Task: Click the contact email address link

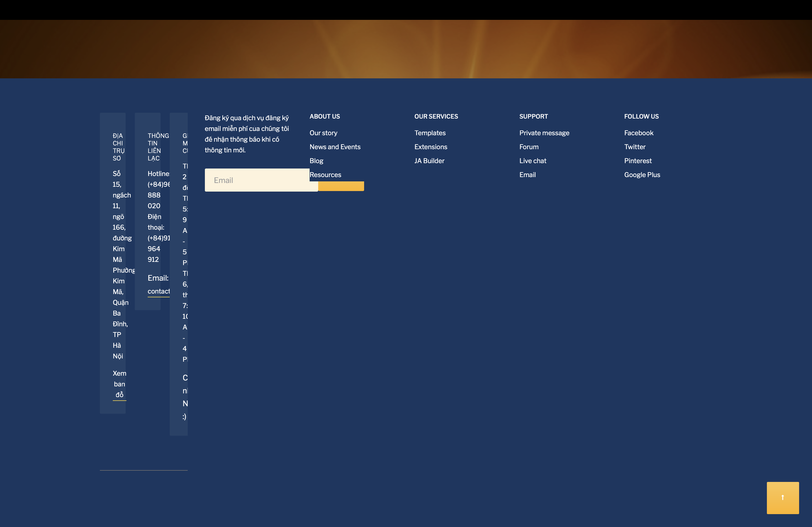Action: [x=159, y=291]
